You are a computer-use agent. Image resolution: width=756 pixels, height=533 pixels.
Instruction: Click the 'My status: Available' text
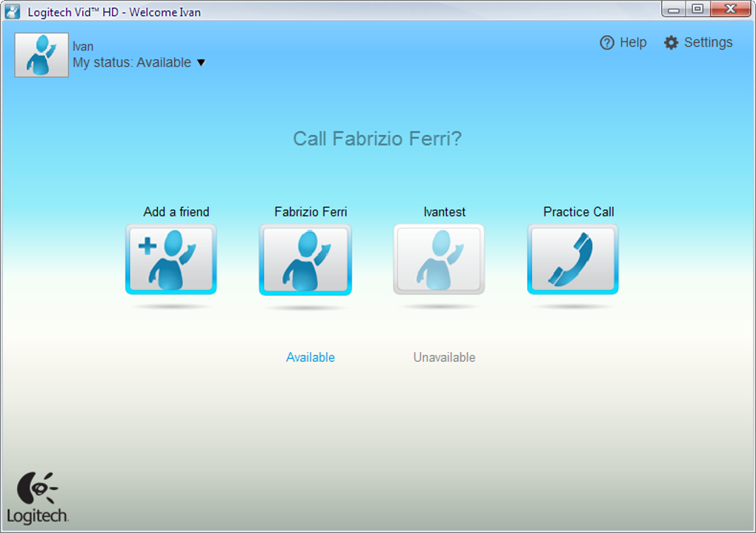click(x=132, y=63)
